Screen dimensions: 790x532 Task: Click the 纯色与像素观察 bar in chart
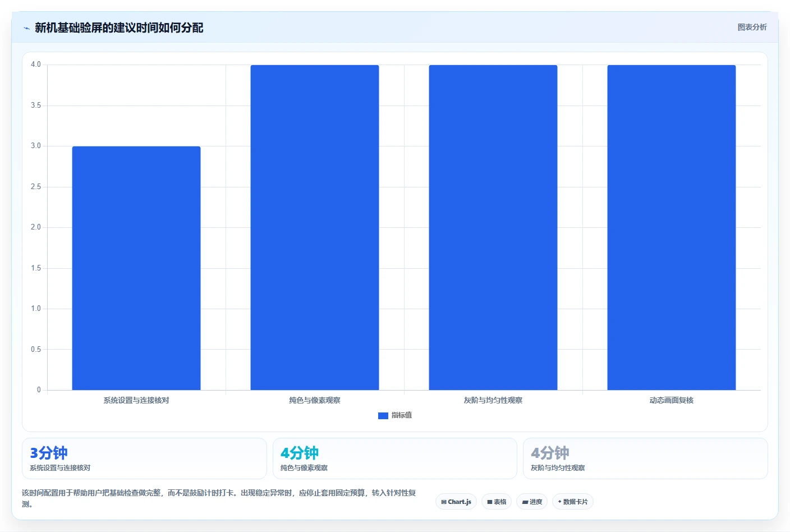coord(315,227)
